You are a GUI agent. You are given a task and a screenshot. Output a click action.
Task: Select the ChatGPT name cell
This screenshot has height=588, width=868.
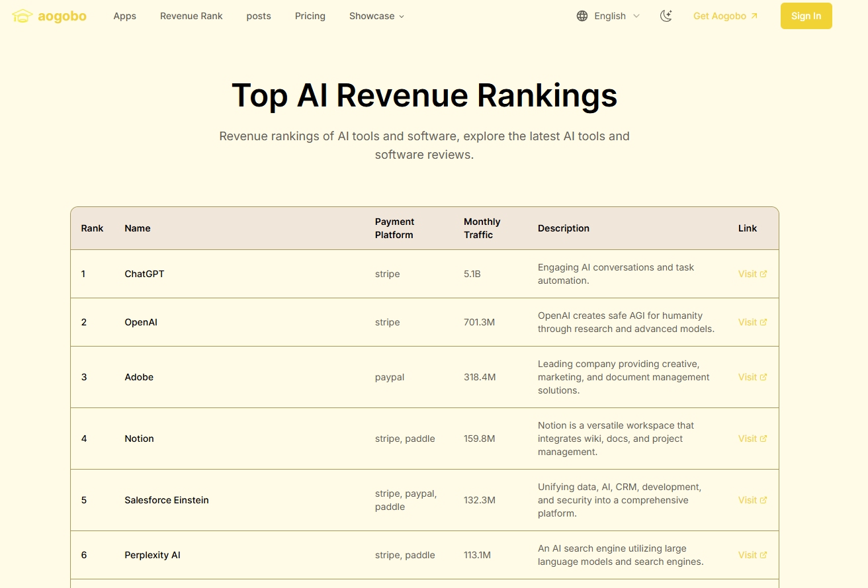[144, 274]
